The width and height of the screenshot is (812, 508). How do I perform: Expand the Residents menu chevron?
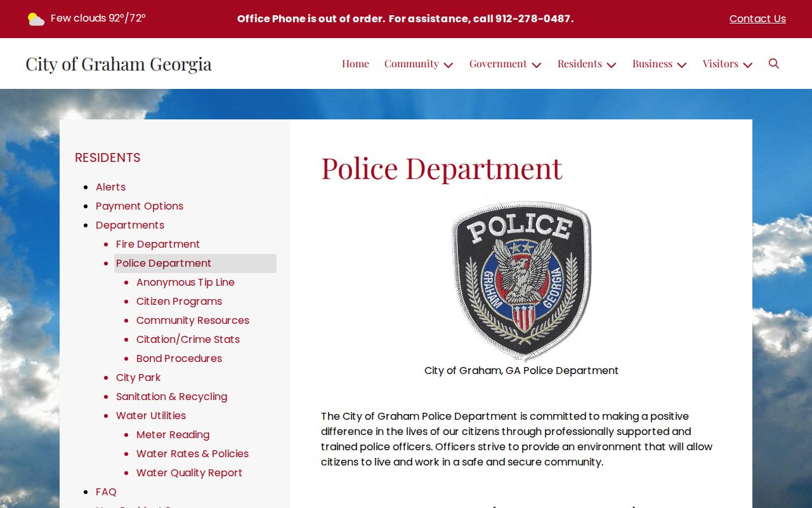[612, 65]
